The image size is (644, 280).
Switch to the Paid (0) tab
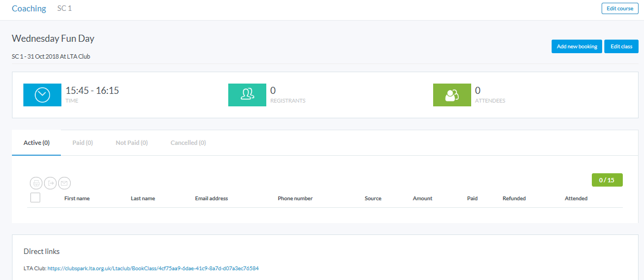(83, 143)
